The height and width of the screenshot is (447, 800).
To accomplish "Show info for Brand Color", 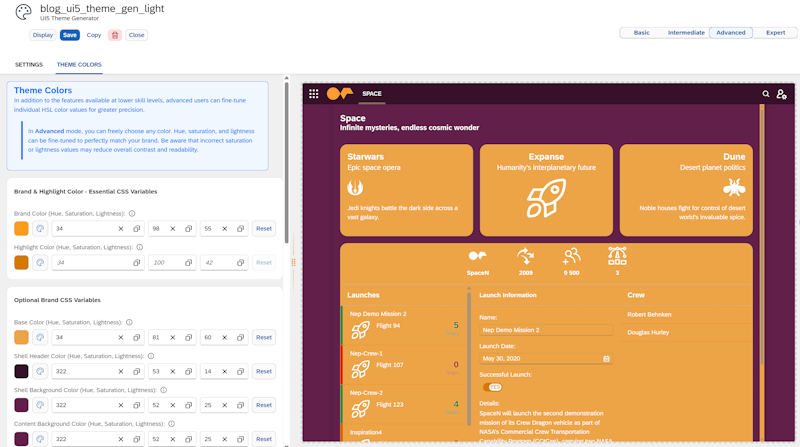I will pyautogui.click(x=132, y=213).
